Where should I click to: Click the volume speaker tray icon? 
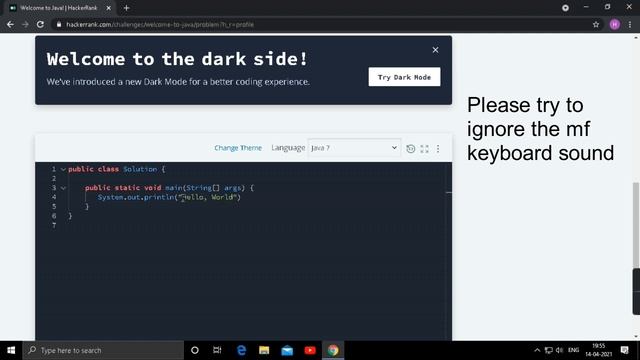(x=560, y=350)
